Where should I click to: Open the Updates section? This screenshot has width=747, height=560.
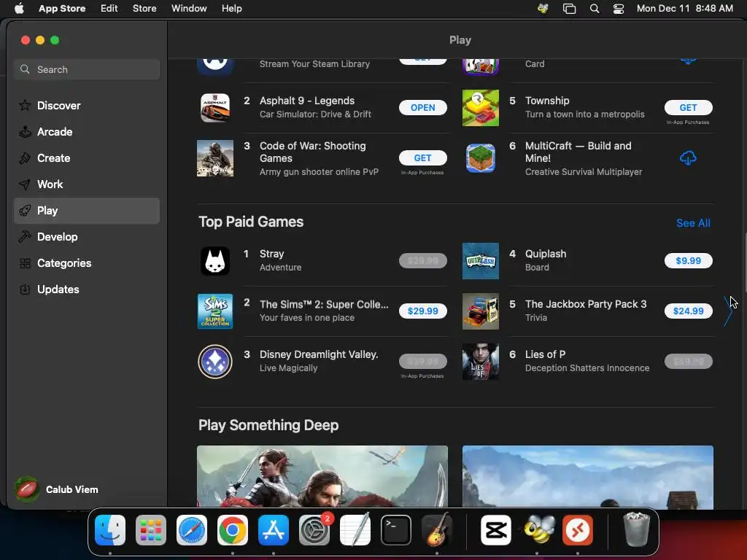pyautogui.click(x=87, y=289)
